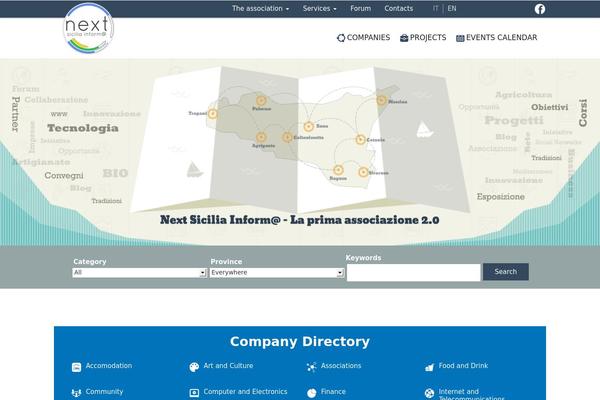The height and width of the screenshot is (400, 600).
Task: Open the Art and Culture directory link
Action: tap(228, 366)
